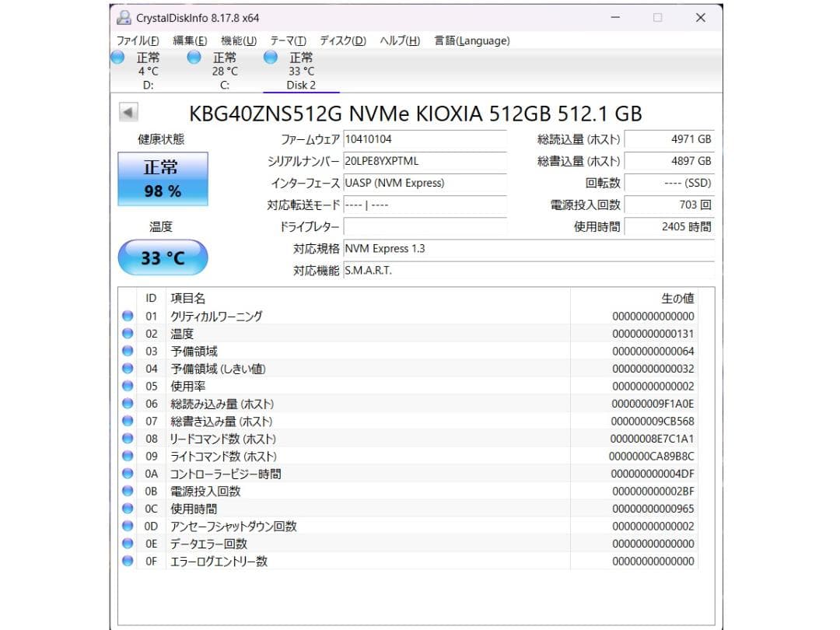Click status orb for row 0B 電源投入回数
This screenshot has height=630, width=840.
(128, 491)
